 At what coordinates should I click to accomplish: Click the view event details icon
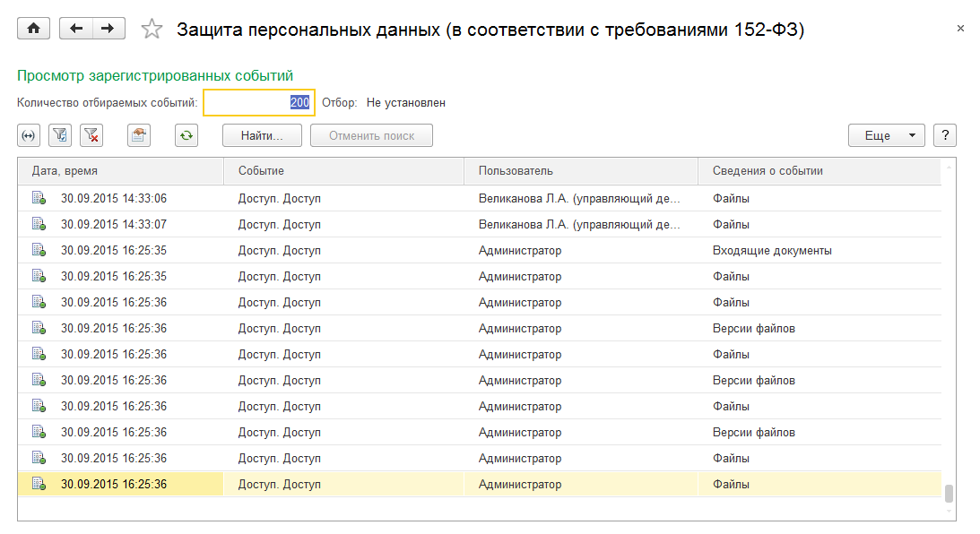click(139, 135)
